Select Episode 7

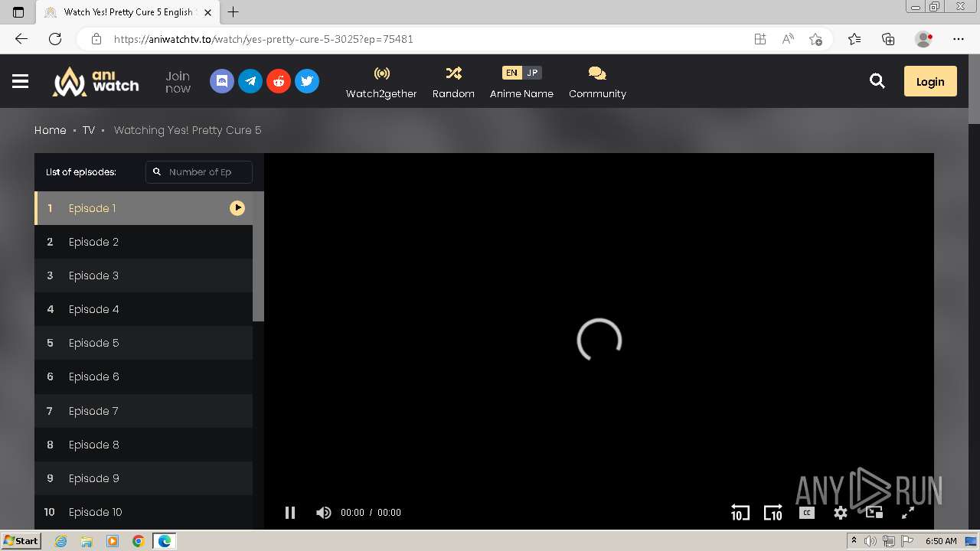(x=143, y=411)
